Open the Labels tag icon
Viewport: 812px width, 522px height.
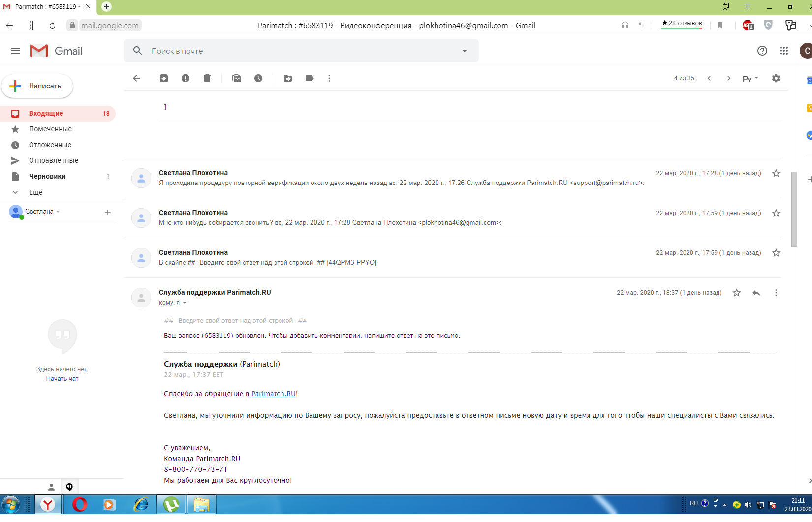coord(310,78)
